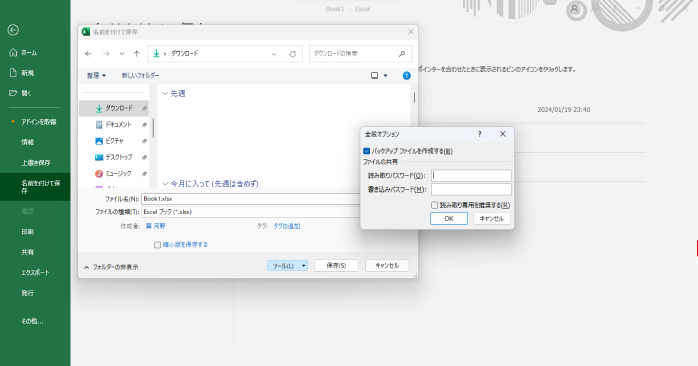Screen dimensions: 698x366
Task: Confirm 全般オプション with OK
Action: pyautogui.click(x=449, y=219)
